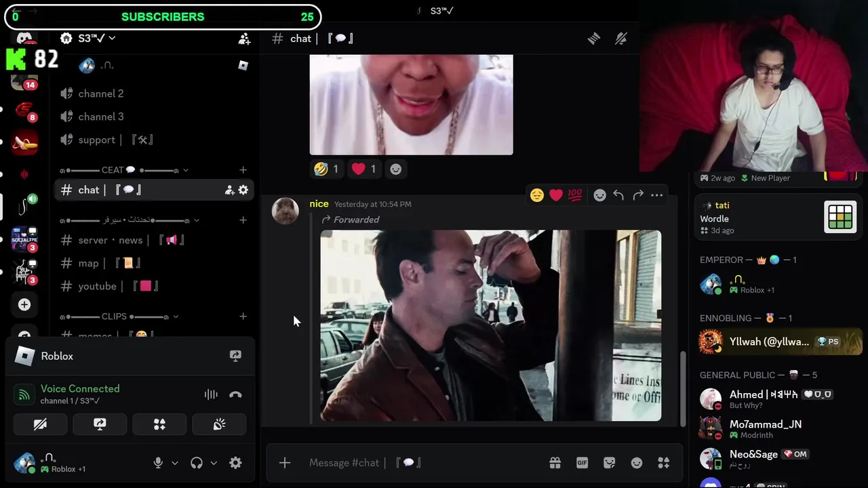The width and height of the screenshot is (868, 488).
Task: Start an activity from the voice panel
Action: [159, 424]
